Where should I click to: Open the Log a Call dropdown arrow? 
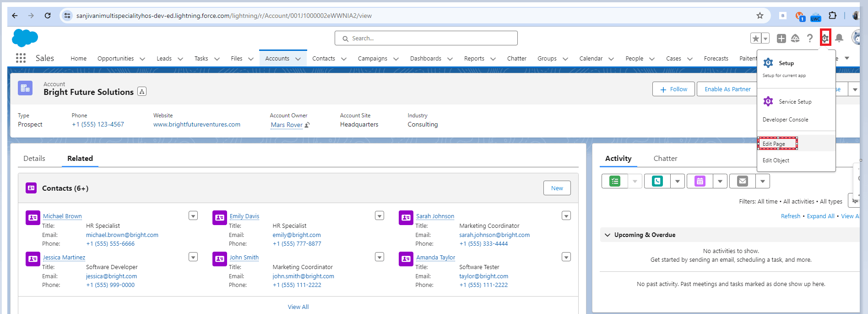[678, 182]
